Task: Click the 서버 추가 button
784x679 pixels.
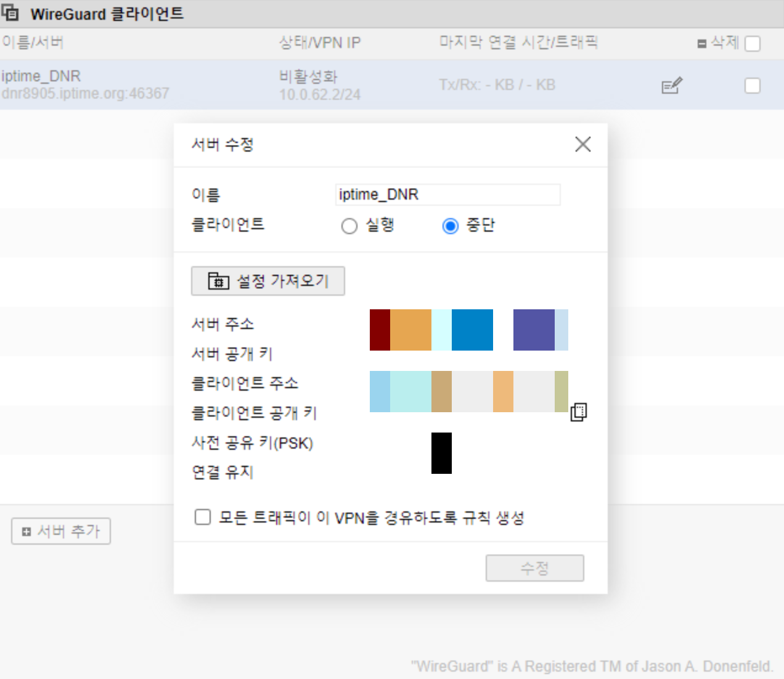Action: click(61, 531)
